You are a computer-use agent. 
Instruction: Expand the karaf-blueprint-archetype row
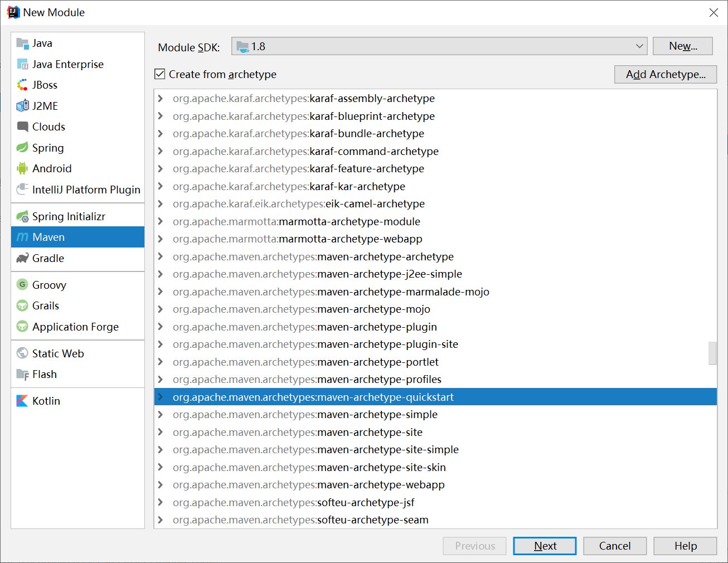(161, 116)
